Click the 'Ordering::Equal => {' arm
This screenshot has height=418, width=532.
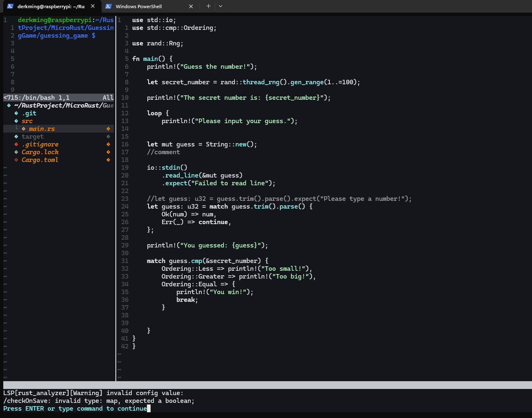(x=198, y=284)
